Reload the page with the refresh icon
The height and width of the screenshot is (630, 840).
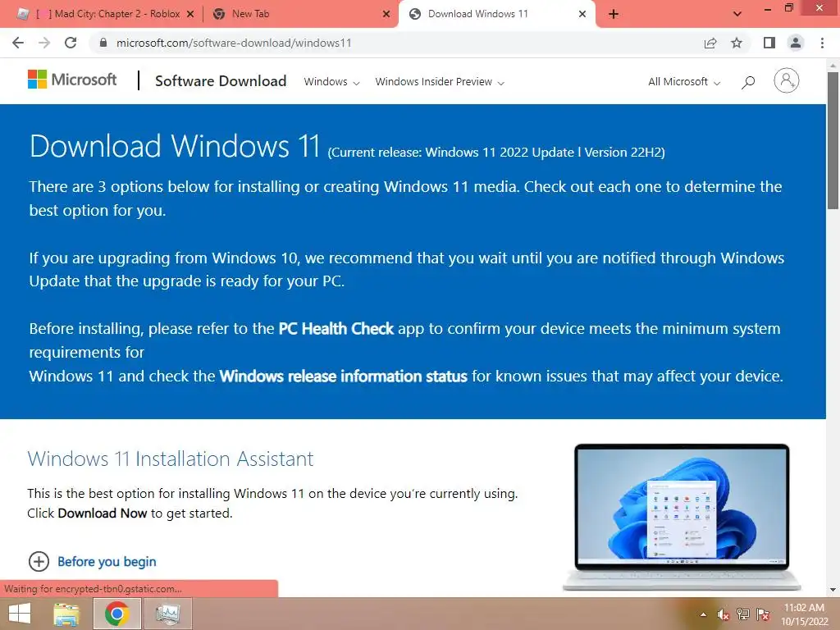tap(71, 43)
